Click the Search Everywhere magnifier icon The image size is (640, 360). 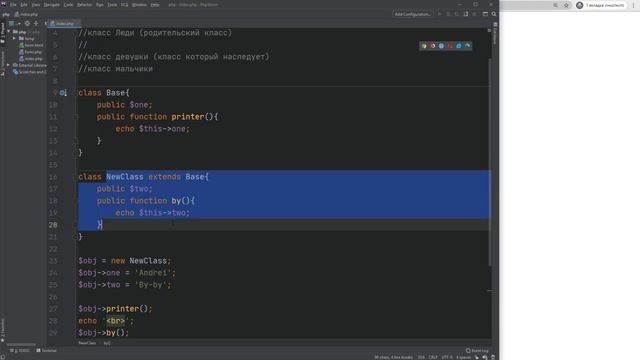(x=494, y=14)
